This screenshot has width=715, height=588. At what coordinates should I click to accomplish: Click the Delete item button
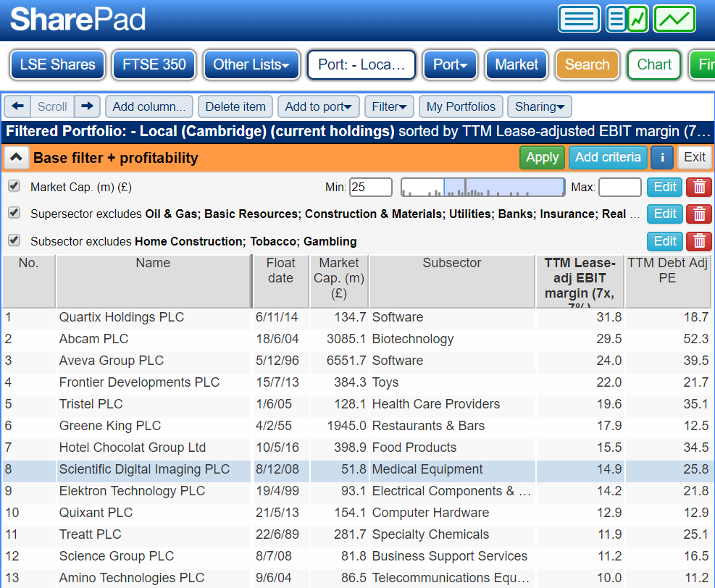tap(235, 106)
